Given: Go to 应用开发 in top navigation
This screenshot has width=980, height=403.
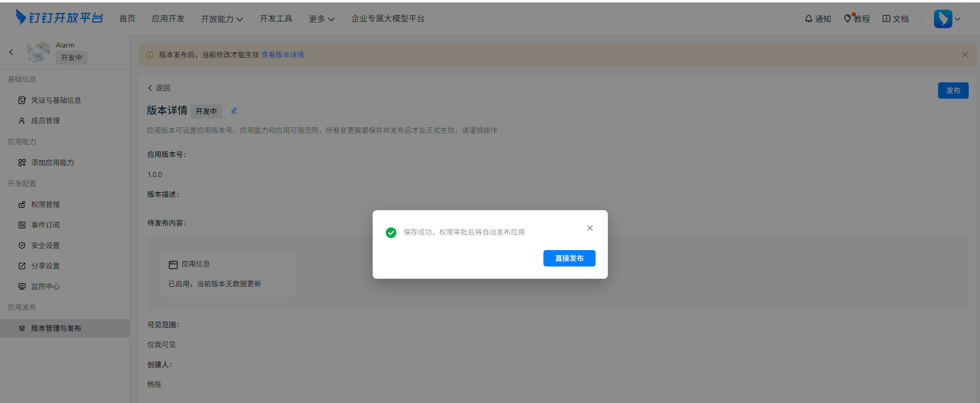Looking at the screenshot, I should point(168,19).
